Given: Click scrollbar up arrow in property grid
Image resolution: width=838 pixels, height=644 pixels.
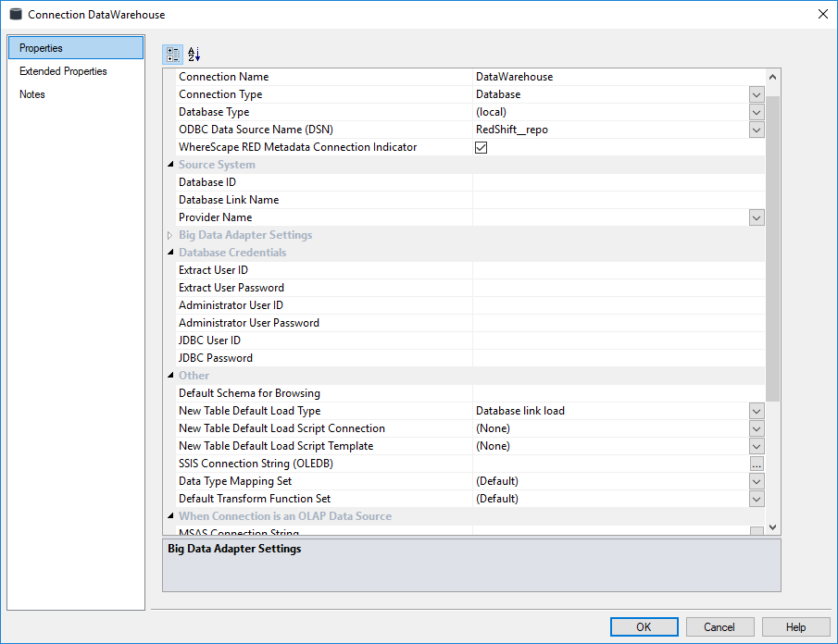Looking at the screenshot, I should [773, 77].
